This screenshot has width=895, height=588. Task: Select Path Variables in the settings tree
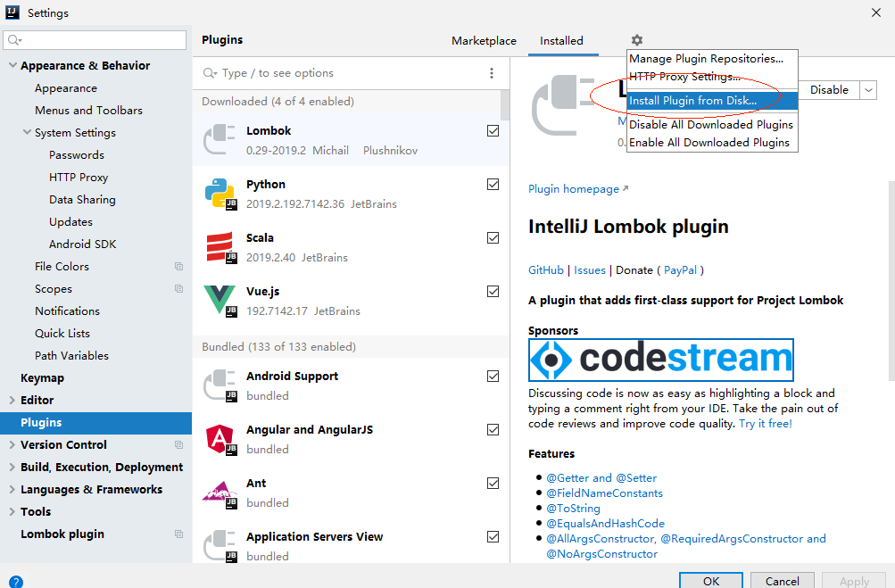pos(71,356)
